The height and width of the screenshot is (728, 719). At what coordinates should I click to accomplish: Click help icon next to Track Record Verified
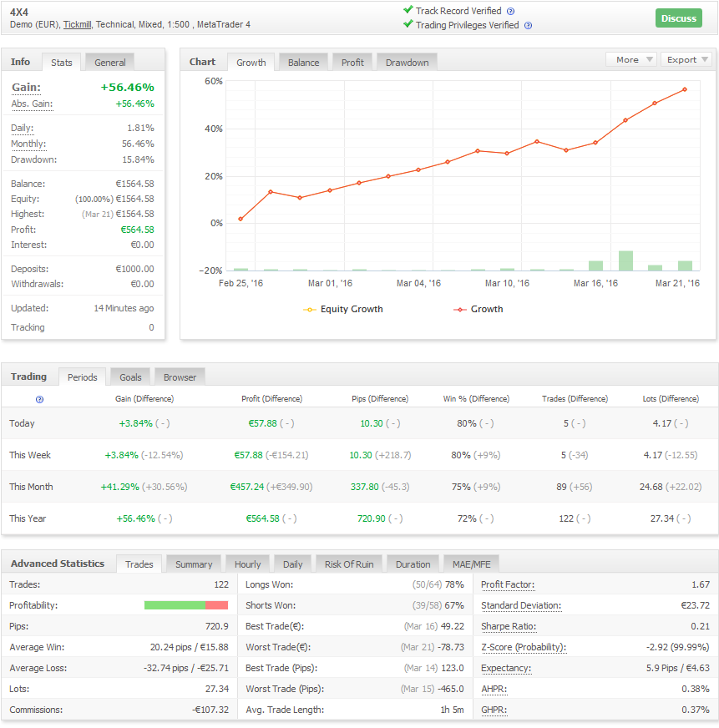(x=510, y=11)
